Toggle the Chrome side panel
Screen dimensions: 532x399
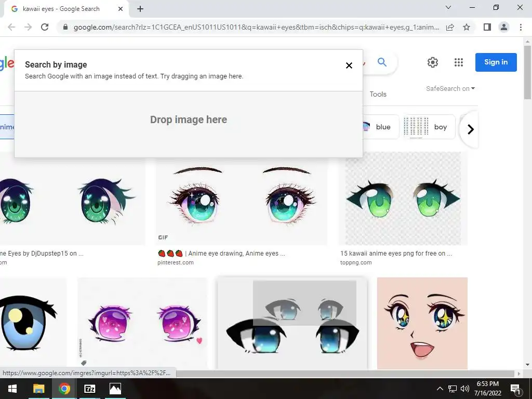[x=487, y=27]
